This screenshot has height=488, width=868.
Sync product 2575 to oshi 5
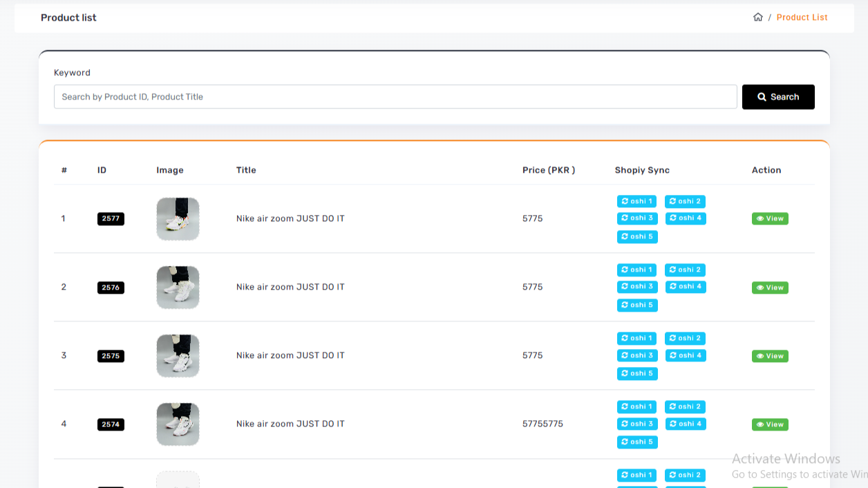(x=637, y=373)
